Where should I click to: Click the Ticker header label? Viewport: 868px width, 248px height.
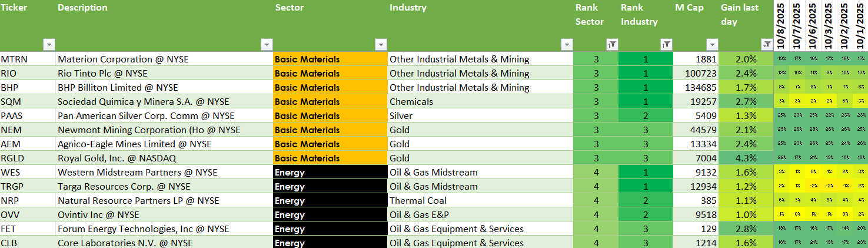(14, 8)
